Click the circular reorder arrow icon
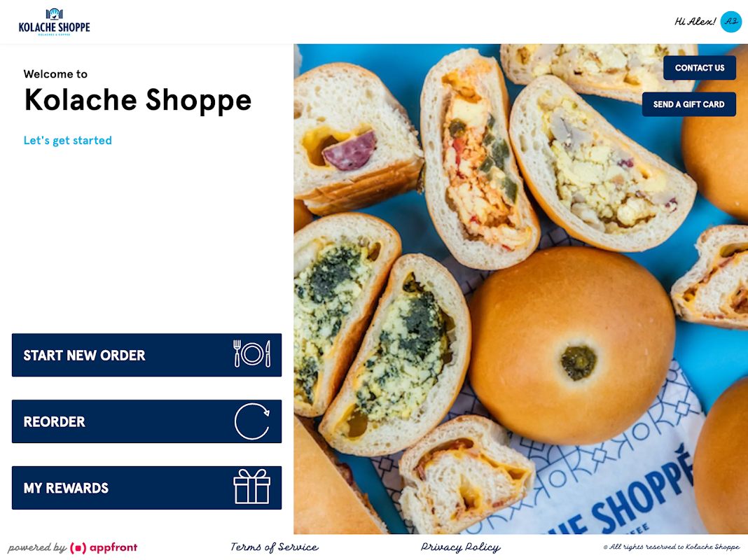Viewport: 748px width, 560px height. click(x=252, y=421)
